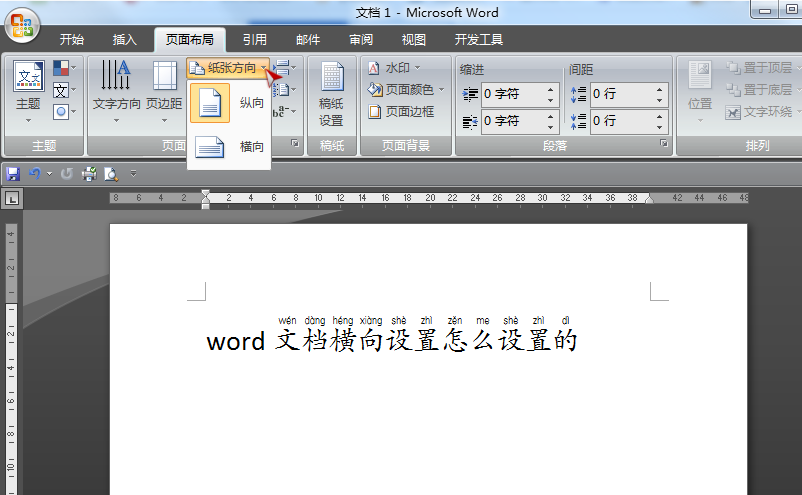This screenshot has height=495, width=802.
Task: Open the Themes (主题) gallery
Action: pyautogui.click(x=29, y=92)
